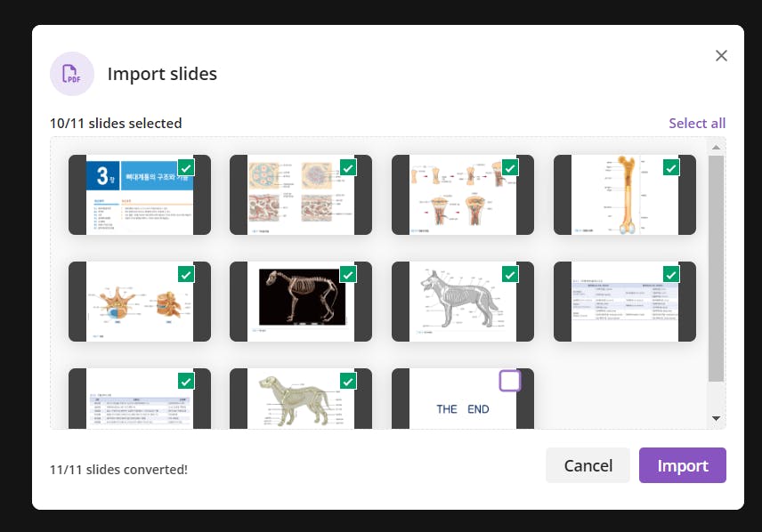Click the scrollbar down arrow
The width and height of the screenshot is (762, 532).
717,418
